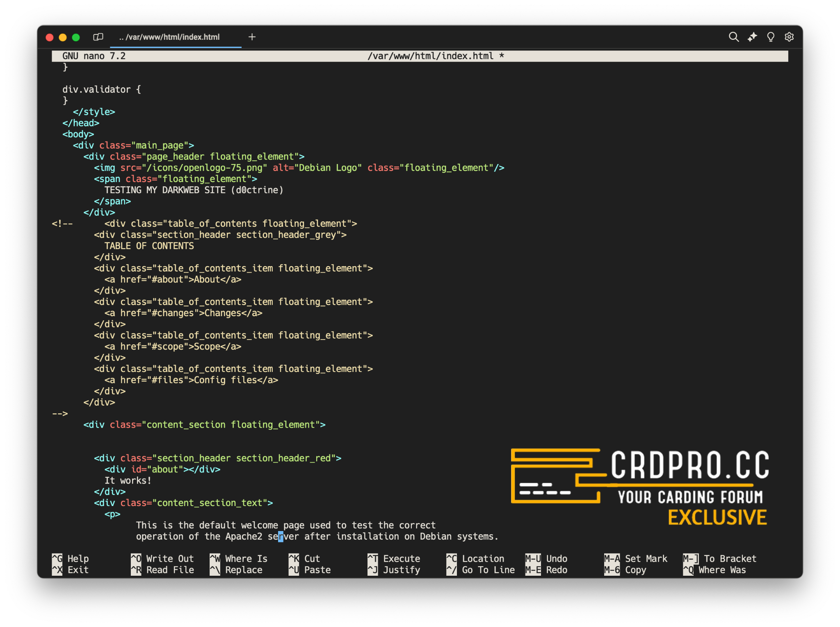Click the yellow minimize window button
The width and height of the screenshot is (840, 627).
(63, 37)
